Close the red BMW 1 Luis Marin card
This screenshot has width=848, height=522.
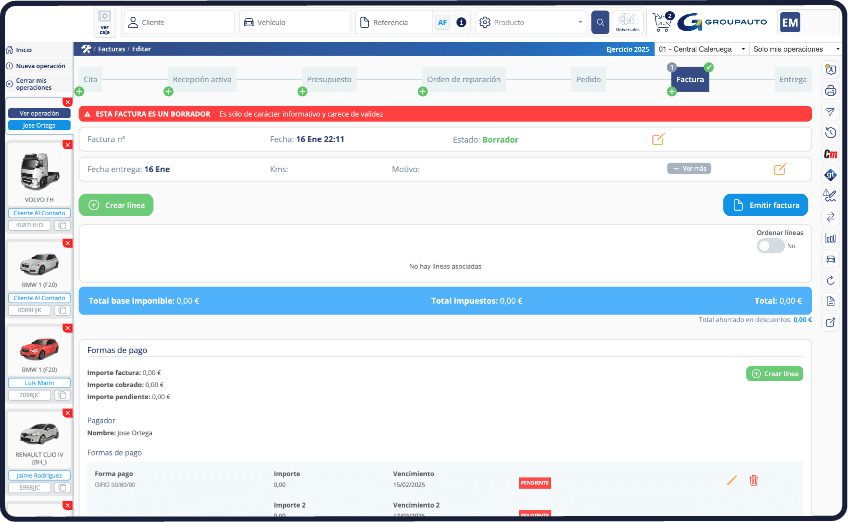(x=68, y=328)
